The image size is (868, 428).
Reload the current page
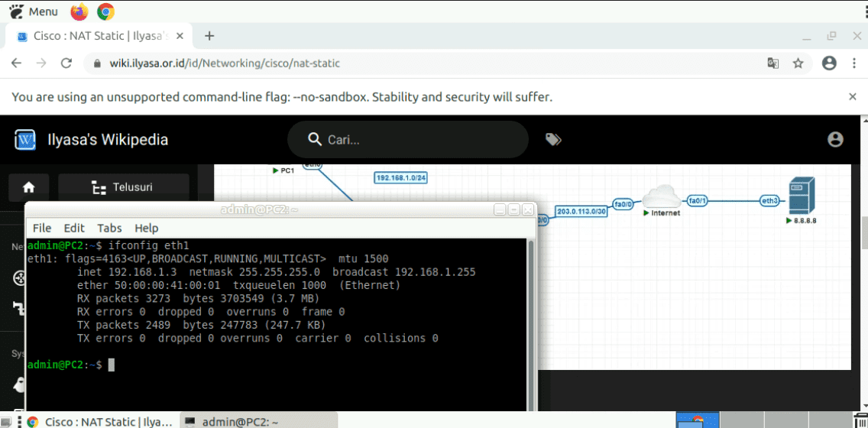pos(66,63)
